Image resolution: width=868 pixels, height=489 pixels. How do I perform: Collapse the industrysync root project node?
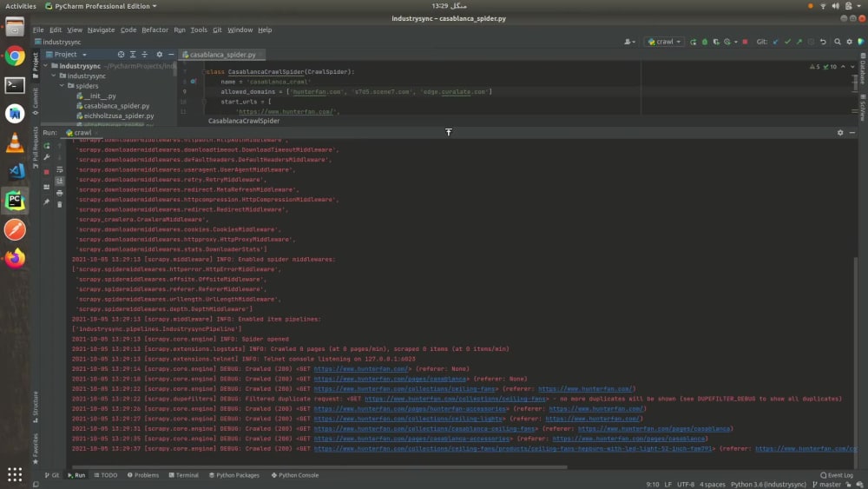coord(46,66)
